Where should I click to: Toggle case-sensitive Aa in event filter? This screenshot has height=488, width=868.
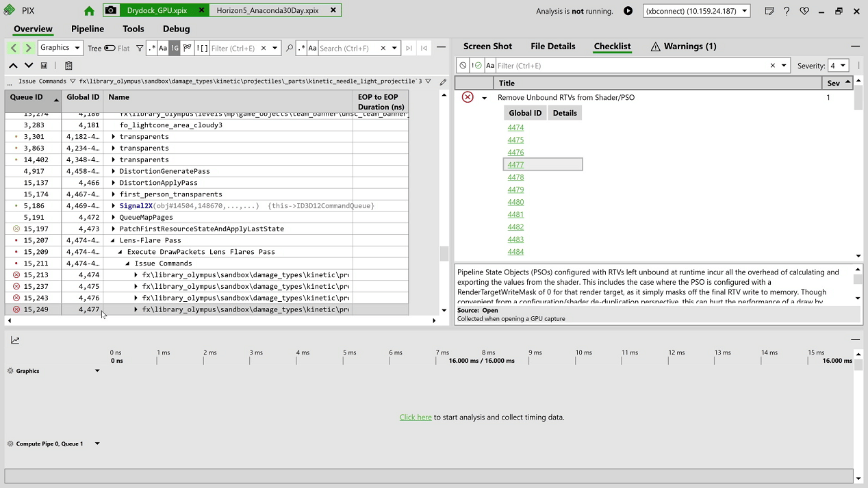pyautogui.click(x=163, y=48)
